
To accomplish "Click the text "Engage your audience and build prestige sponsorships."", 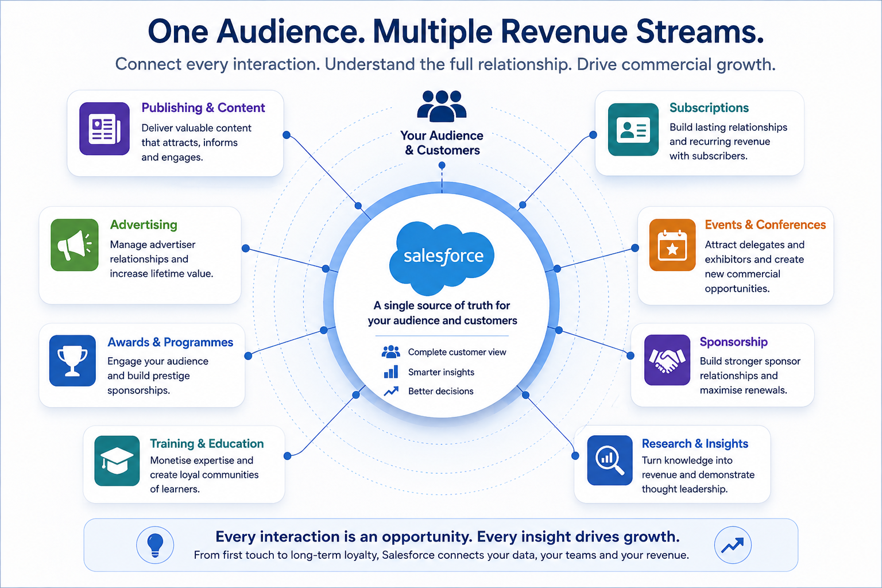I will point(158,376).
